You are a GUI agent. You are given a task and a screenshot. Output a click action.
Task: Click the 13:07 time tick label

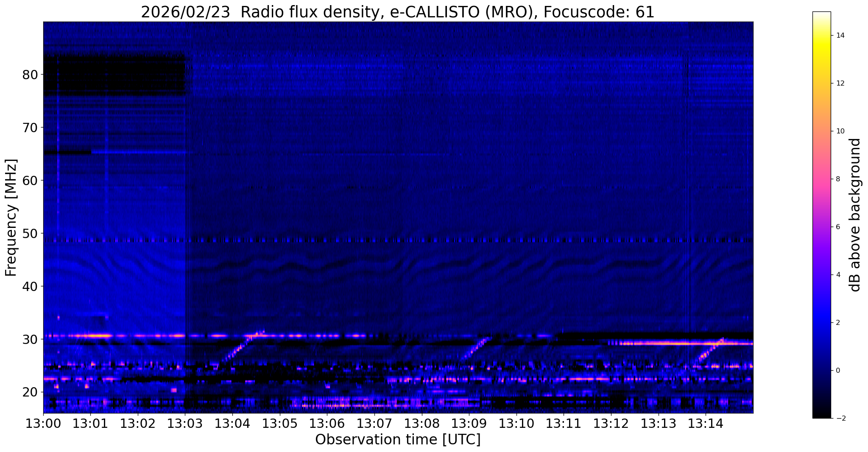coord(374,424)
